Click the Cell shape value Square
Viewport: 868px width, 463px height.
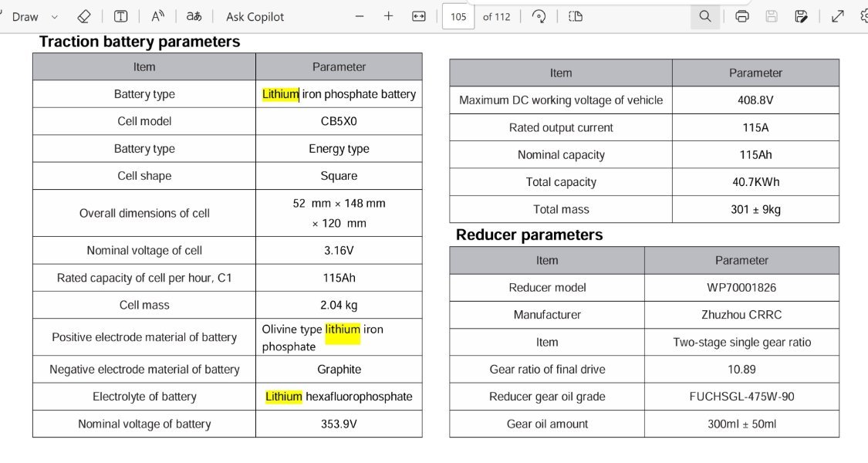[339, 176]
